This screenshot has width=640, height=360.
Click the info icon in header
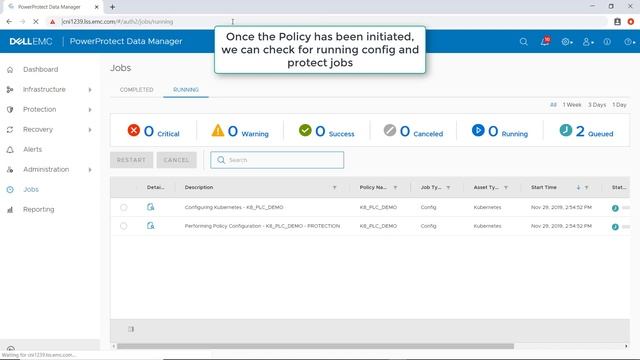tap(607, 42)
